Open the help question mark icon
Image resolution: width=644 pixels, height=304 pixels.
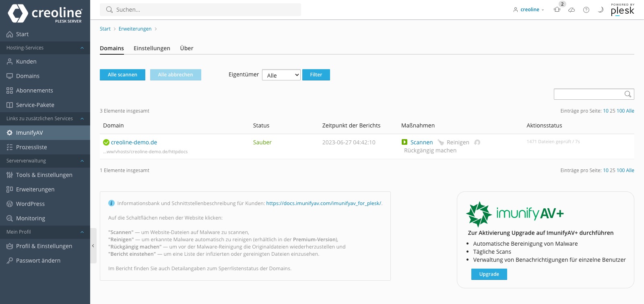(586, 10)
